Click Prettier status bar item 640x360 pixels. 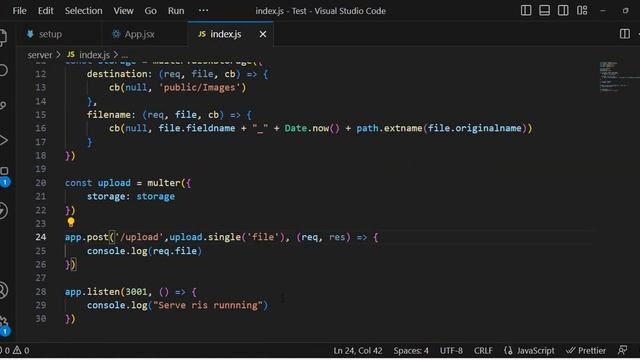(586, 351)
